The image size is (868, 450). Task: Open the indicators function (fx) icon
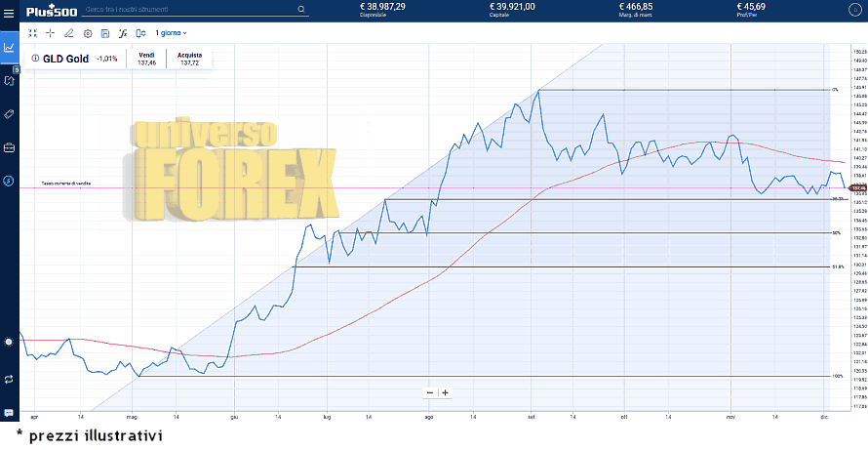point(122,33)
